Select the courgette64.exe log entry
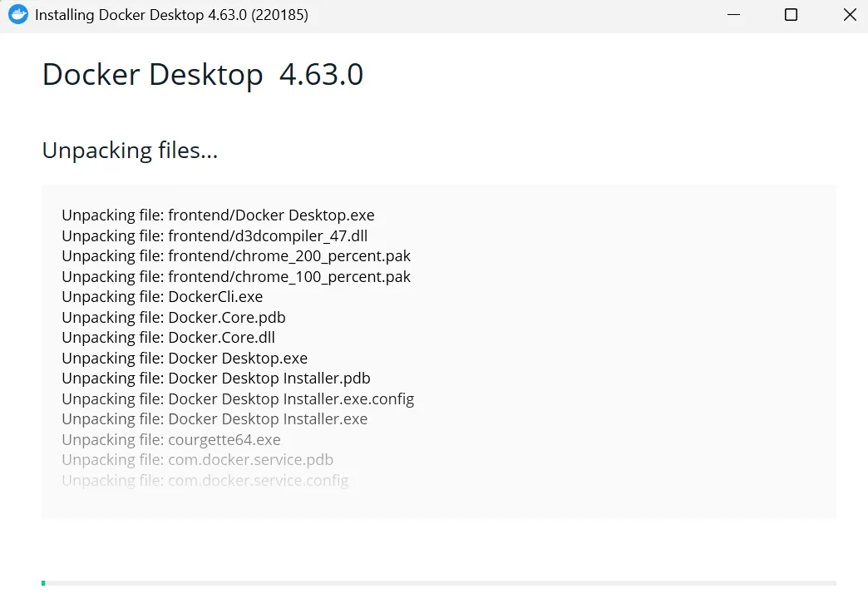Screen dimensions: 868x594 (171, 440)
